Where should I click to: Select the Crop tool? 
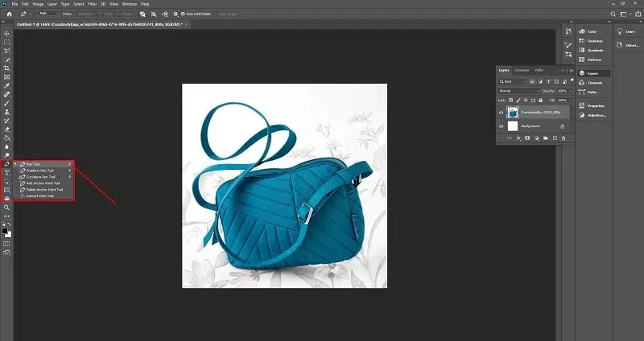tap(6, 68)
